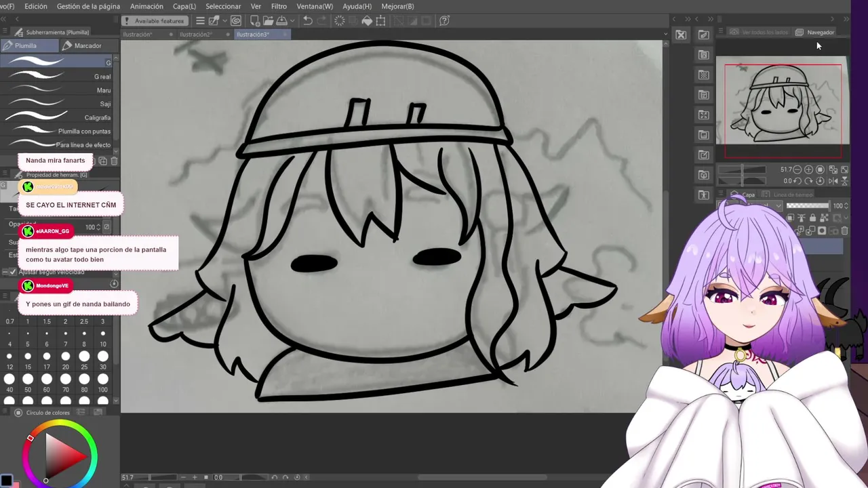The height and width of the screenshot is (488, 868).
Task: Select the G real pen
Action: (57, 77)
